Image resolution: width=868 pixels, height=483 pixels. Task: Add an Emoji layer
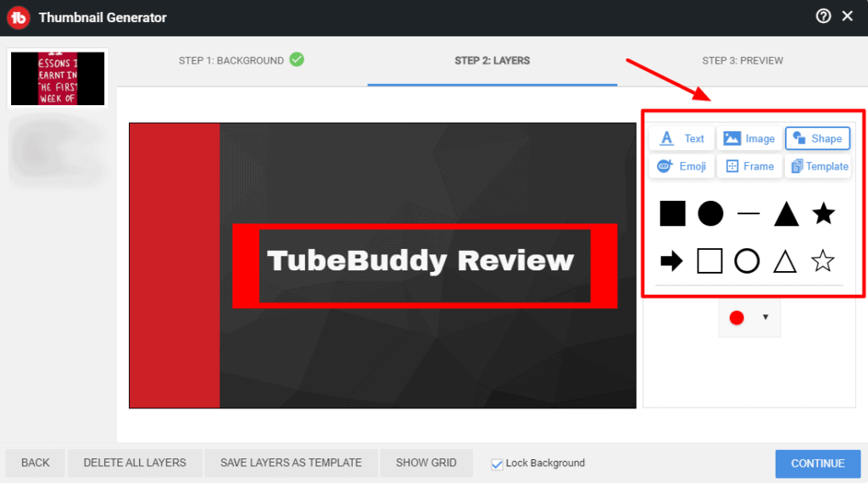tap(682, 166)
